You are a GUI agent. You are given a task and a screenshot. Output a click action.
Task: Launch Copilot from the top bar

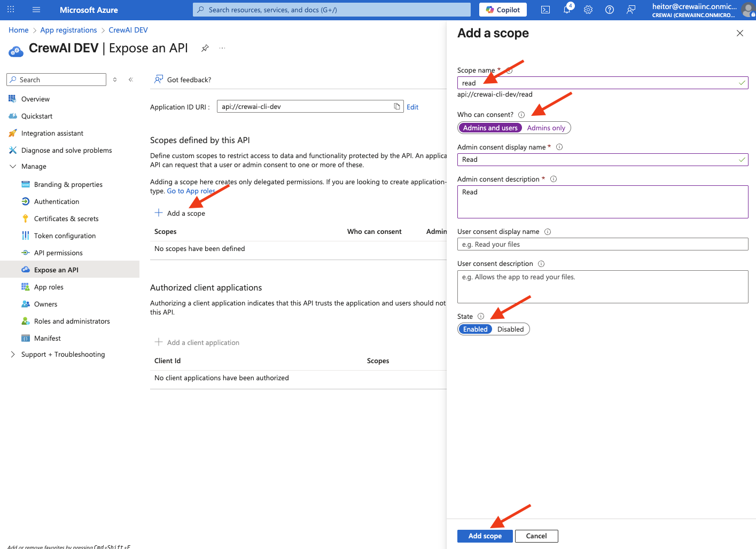(x=502, y=10)
